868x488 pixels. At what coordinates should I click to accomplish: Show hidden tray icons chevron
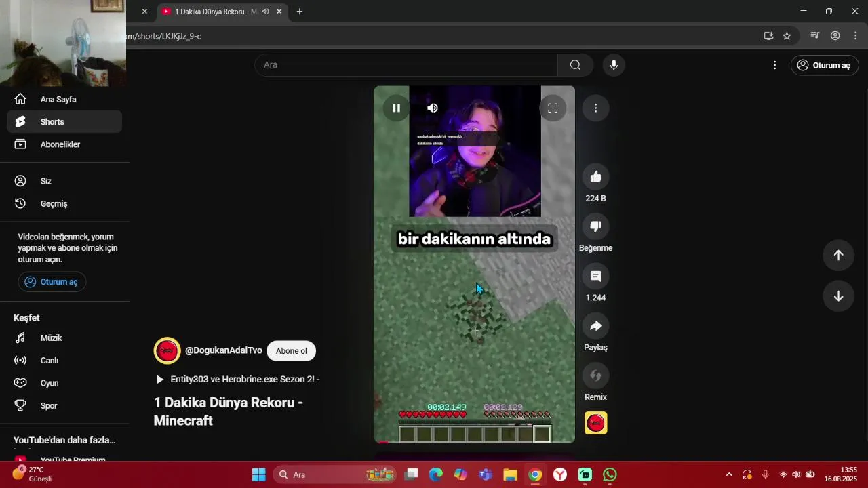(729, 474)
